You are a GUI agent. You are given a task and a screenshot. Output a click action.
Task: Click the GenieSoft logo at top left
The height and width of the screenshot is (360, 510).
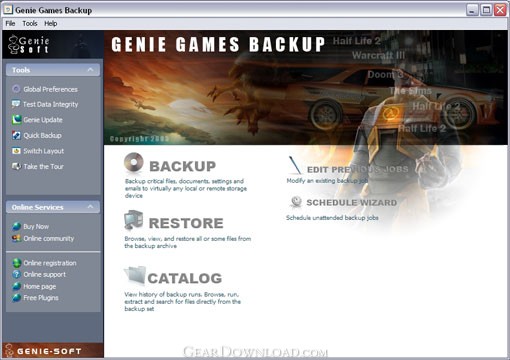coord(29,44)
